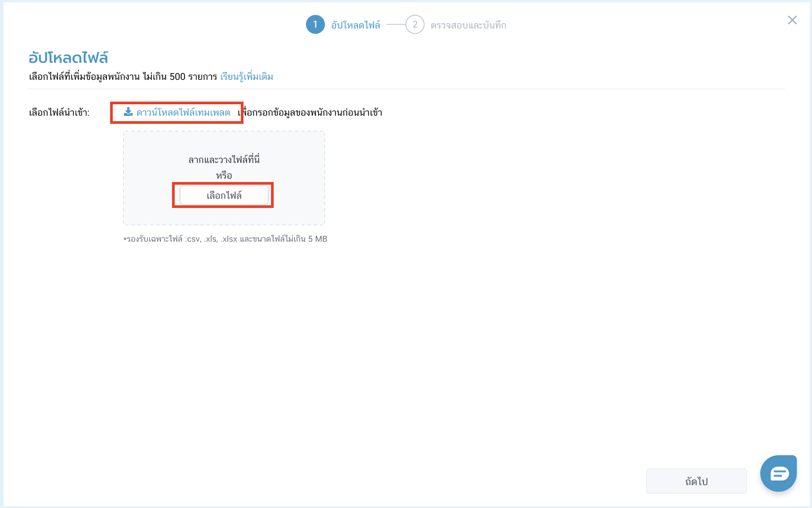Image resolution: width=812 pixels, height=508 pixels.
Task: Click the หรือ text in drop zone
Action: 224,175
